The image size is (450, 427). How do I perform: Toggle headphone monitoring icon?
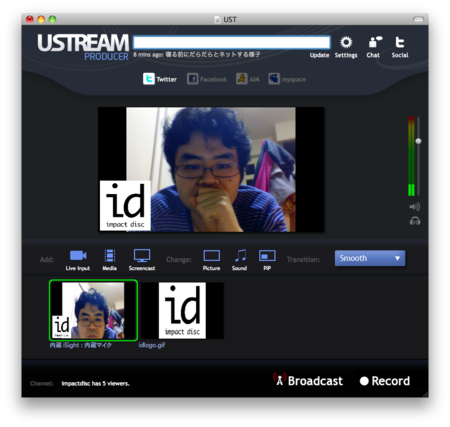pos(415,221)
